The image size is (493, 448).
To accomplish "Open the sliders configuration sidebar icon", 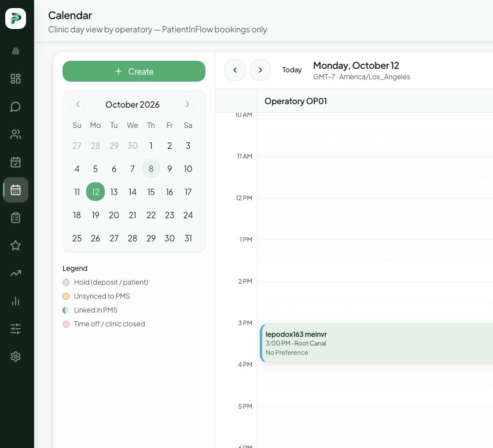I will [16, 329].
